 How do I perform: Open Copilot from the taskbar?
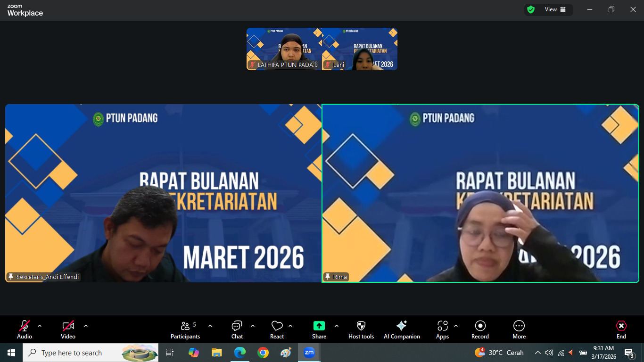click(x=194, y=353)
